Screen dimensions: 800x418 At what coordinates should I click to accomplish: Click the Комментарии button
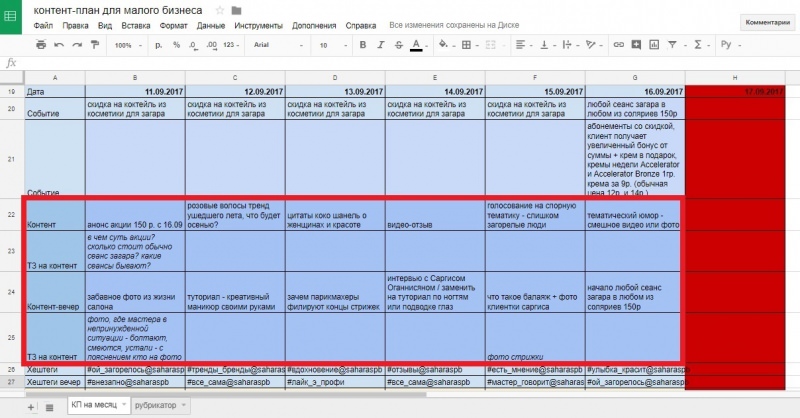(766, 21)
